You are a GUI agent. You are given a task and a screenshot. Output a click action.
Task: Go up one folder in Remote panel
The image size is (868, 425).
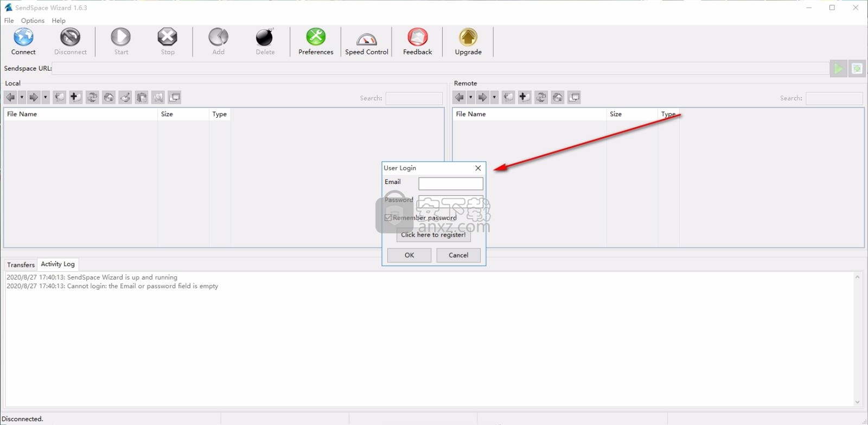pyautogui.click(x=508, y=97)
